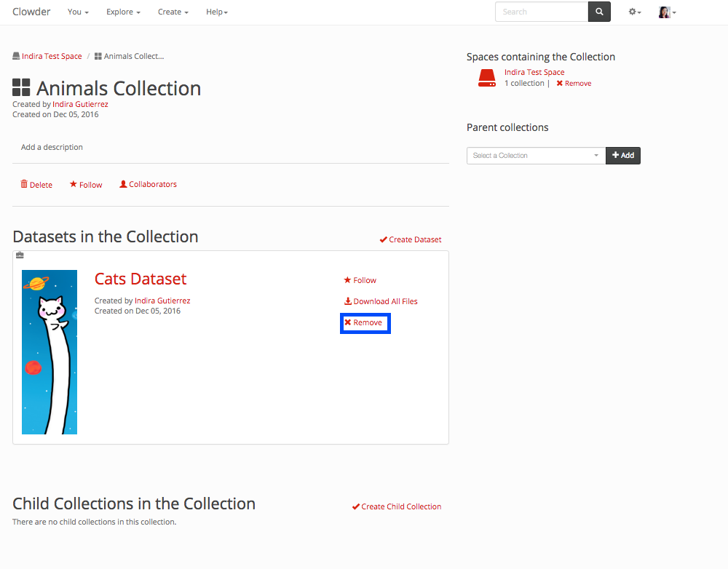This screenshot has width=728, height=569.
Task: Remove Cats Dataset from the collection
Action: [363, 322]
